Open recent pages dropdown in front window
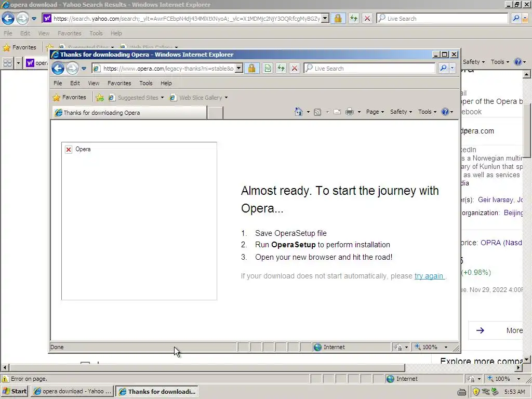The height and width of the screenshot is (399, 532). [84, 69]
